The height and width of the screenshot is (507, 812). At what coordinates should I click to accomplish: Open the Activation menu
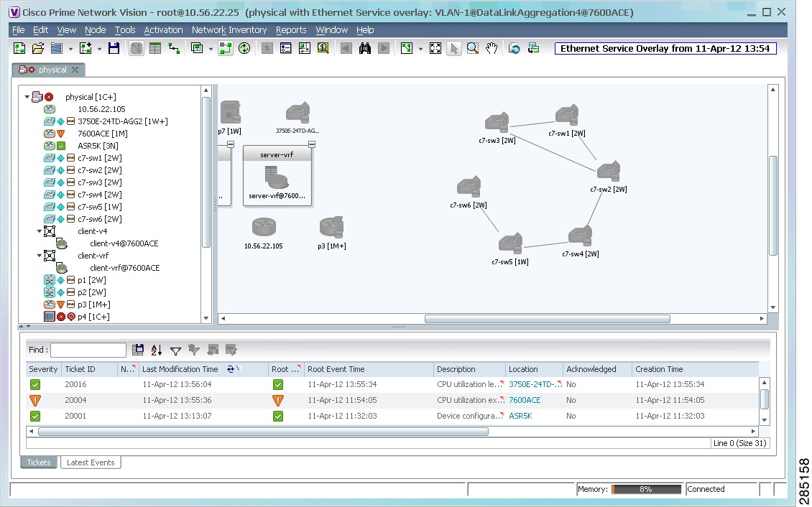(x=163, y=30)
